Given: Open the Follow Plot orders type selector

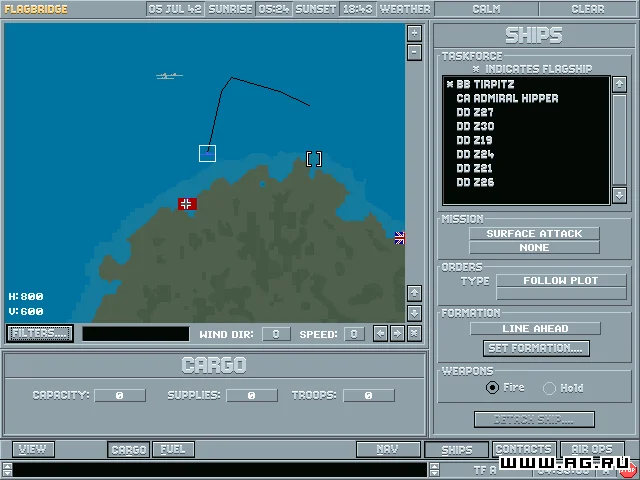Looking at the screenshot, I should pos(560,281).
